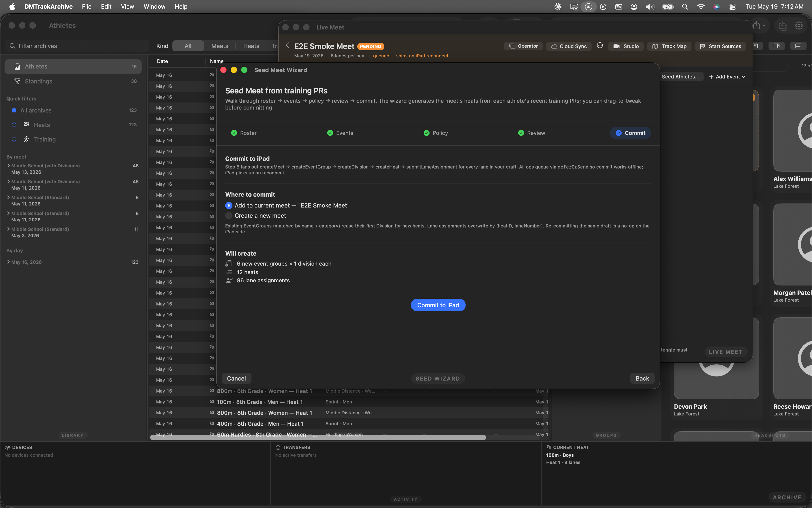This screenshot has height=508, width=812.
Task: Click the Review step green checkmark
Action: pyautogui.click(x=521, y=133)
